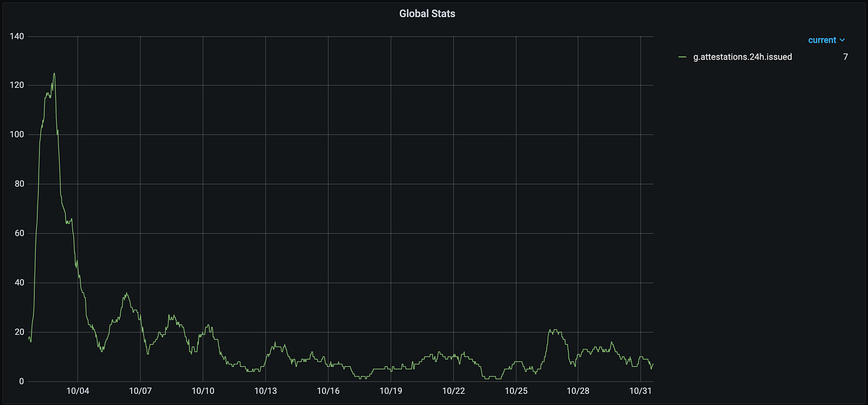Screen dimensions: 868x405
Task: Click the green line swatch in legend
Action: point(683,57)
